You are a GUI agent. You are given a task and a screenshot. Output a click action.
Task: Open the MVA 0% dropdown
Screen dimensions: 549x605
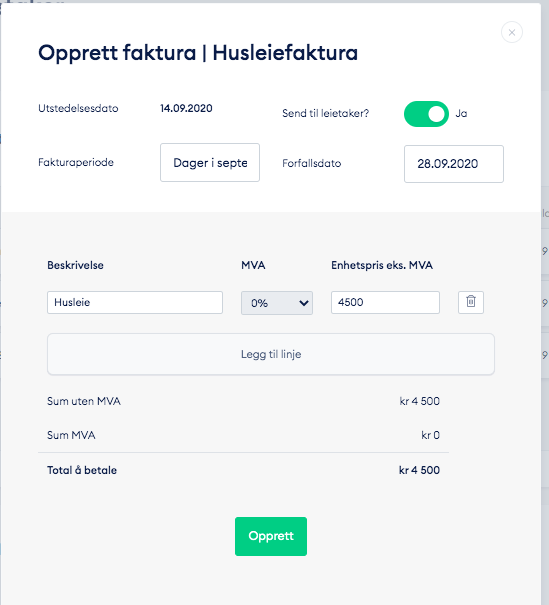click(277, 303)
